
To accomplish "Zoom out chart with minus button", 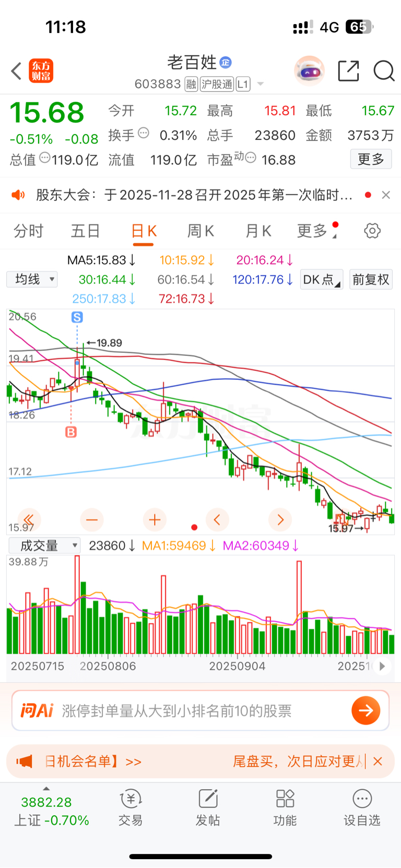I will [x=92, y=519].
